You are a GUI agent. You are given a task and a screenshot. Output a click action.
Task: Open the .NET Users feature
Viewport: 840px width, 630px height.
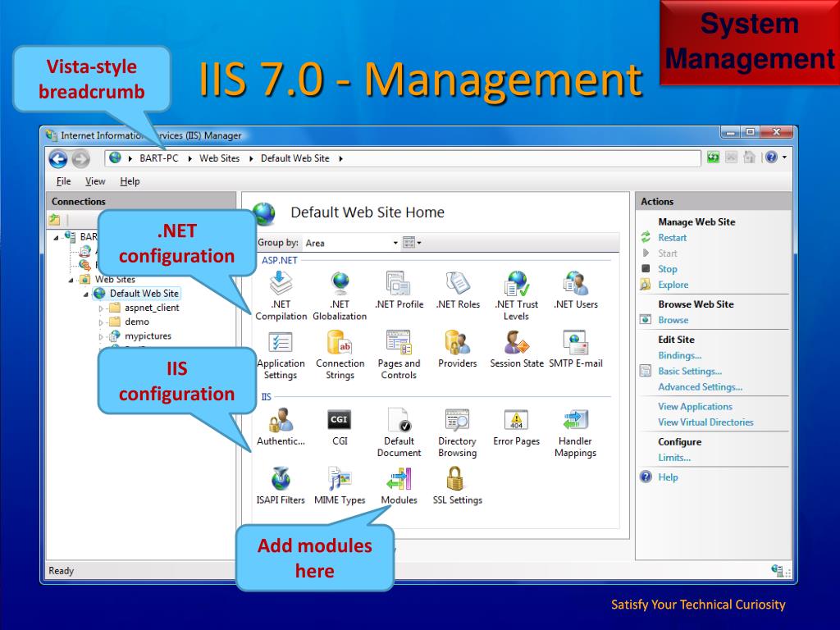(x=575, y=290)
